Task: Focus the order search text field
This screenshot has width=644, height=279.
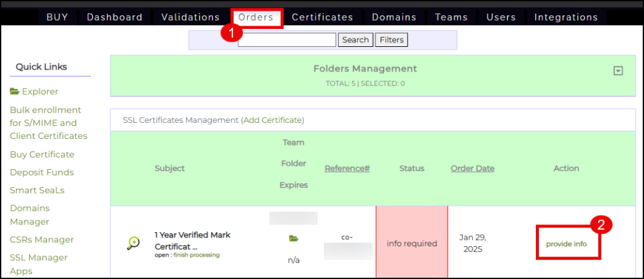Action: 287,40
